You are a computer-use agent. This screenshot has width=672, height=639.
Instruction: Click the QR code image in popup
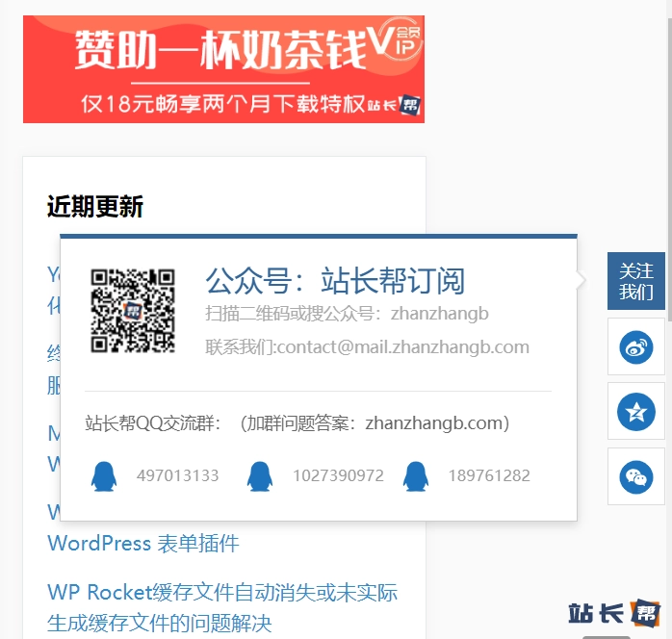point(133,311)
